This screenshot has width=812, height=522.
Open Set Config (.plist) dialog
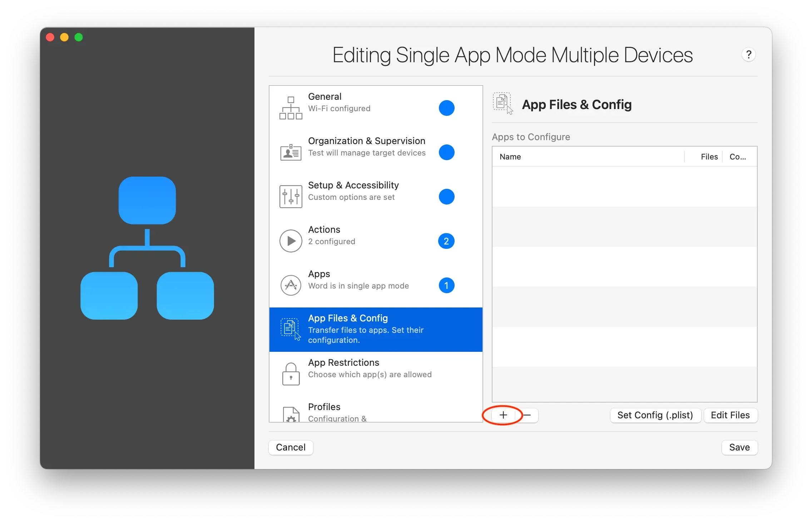(x=655, y=415)
